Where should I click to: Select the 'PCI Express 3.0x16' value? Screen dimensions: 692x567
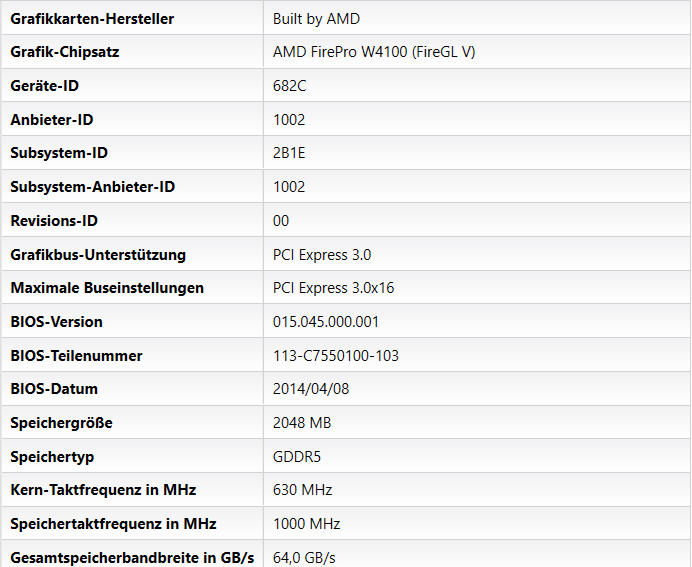334,288
